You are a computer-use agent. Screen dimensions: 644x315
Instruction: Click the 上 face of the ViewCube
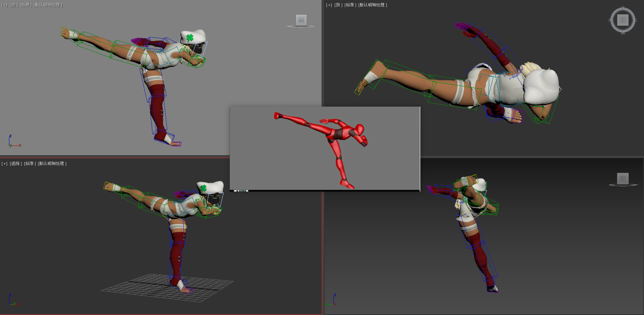tap(623, 20)
